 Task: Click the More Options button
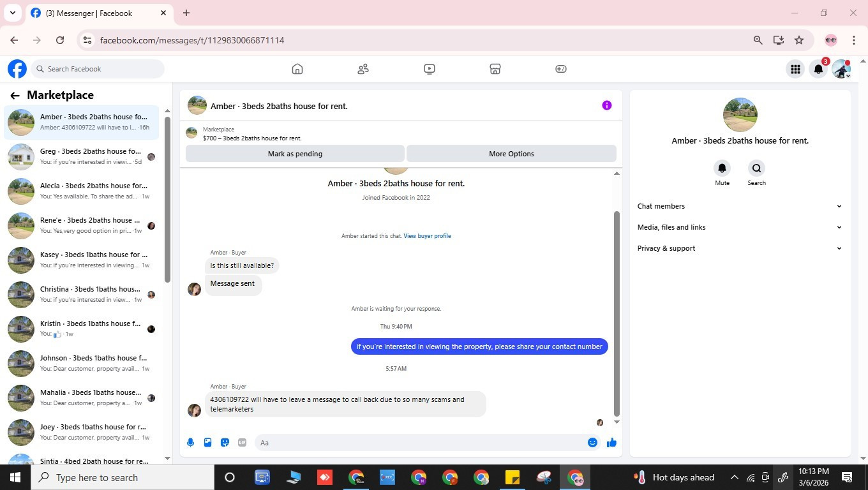(511, 154)
